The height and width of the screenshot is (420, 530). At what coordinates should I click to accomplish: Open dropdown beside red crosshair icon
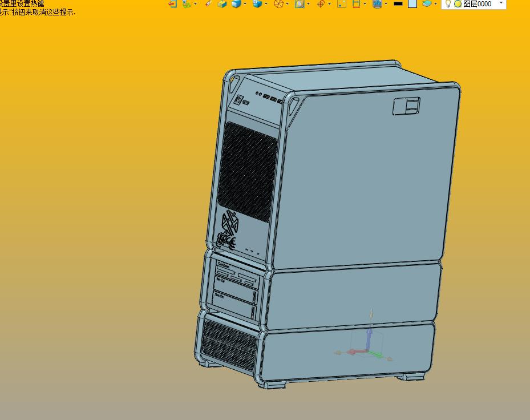coord(330,4)
